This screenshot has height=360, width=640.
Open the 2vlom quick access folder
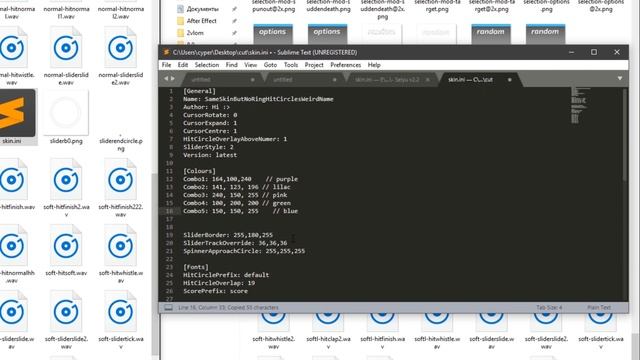click(x=195, y=33)
